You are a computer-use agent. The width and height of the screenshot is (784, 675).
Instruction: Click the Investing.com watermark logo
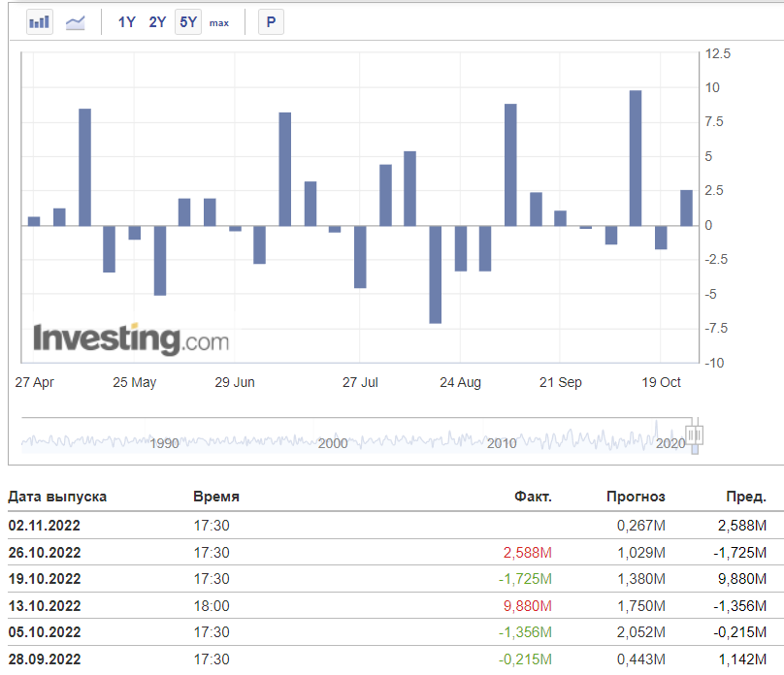(x=131, y=339)
